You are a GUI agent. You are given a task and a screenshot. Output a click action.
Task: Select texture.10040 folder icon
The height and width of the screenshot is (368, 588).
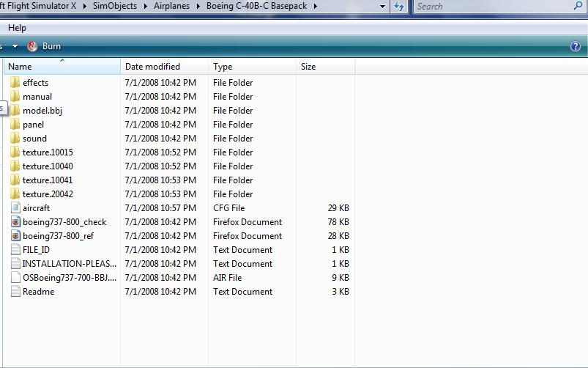click(15, 166)
